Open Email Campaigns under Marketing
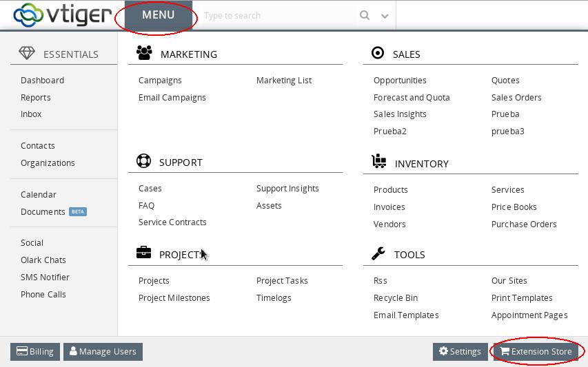Image resolution: width=588 pixels, height=367 pixels. [x=172, y=98]
